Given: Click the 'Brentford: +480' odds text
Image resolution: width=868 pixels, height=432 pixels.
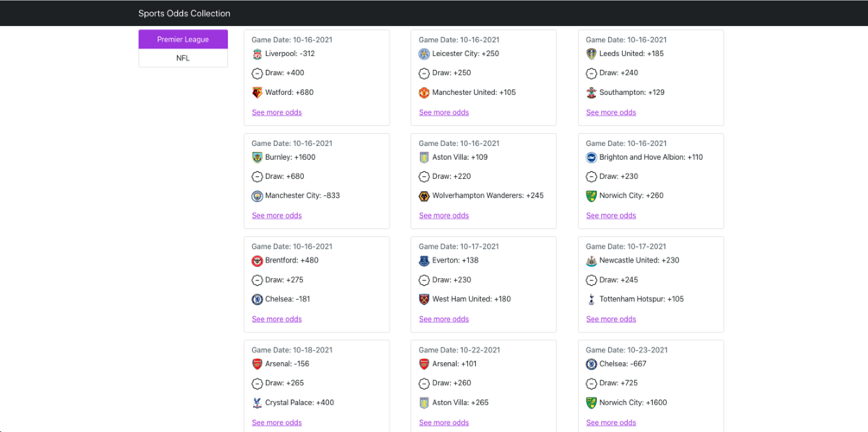Looking at the screenshot, I should (292, 260).
